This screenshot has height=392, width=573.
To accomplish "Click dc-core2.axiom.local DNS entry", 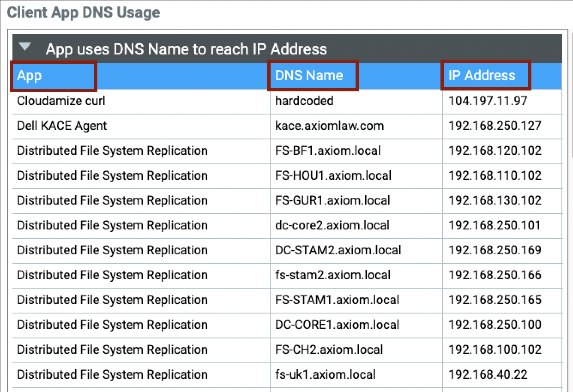I will [332, 226].
